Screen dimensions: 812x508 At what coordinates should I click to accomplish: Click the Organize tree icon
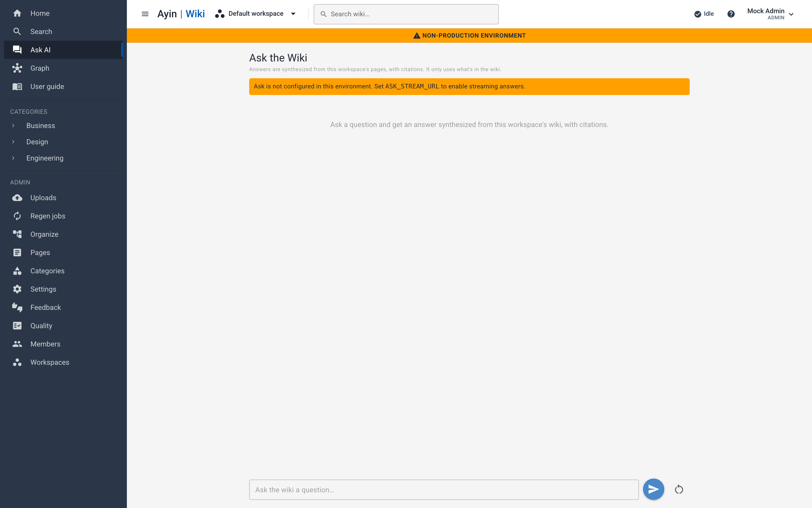click(17, 234)
